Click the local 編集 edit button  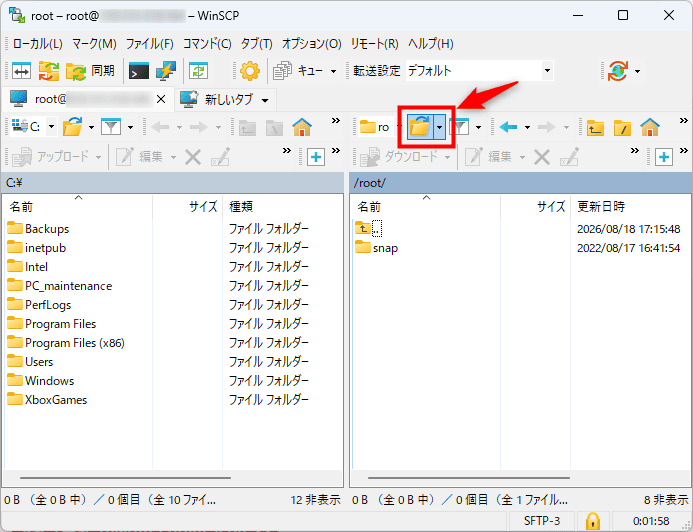[x=142, y=156]
